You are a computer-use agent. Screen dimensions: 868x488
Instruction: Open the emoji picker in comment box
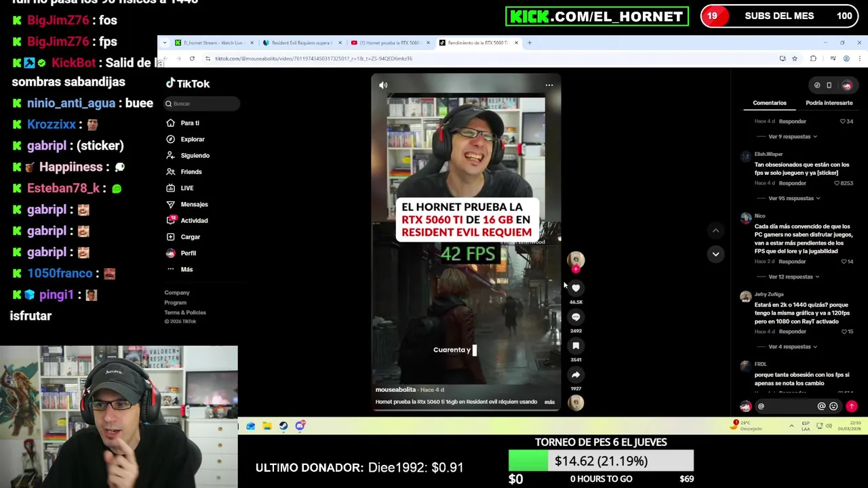(x=833, y=407)
